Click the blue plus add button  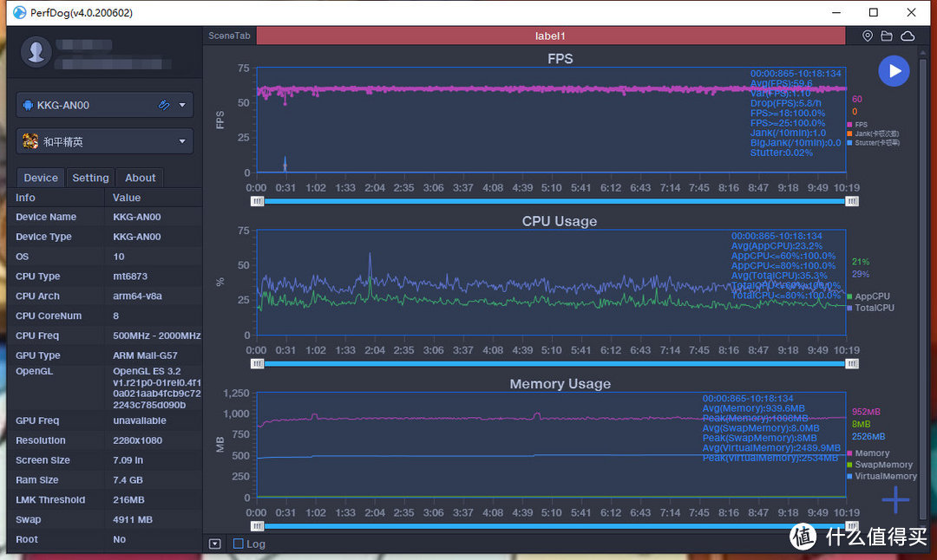coord(894,499)
